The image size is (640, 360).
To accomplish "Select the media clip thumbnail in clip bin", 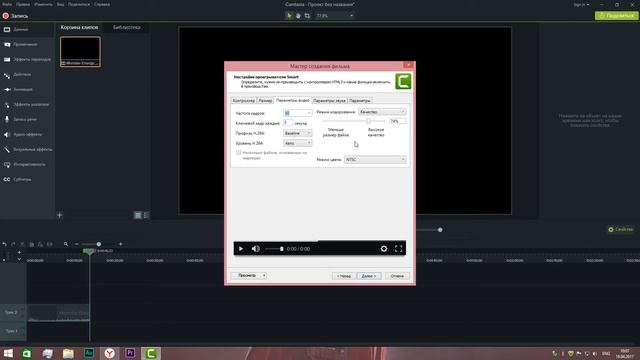I will point(80,51).
